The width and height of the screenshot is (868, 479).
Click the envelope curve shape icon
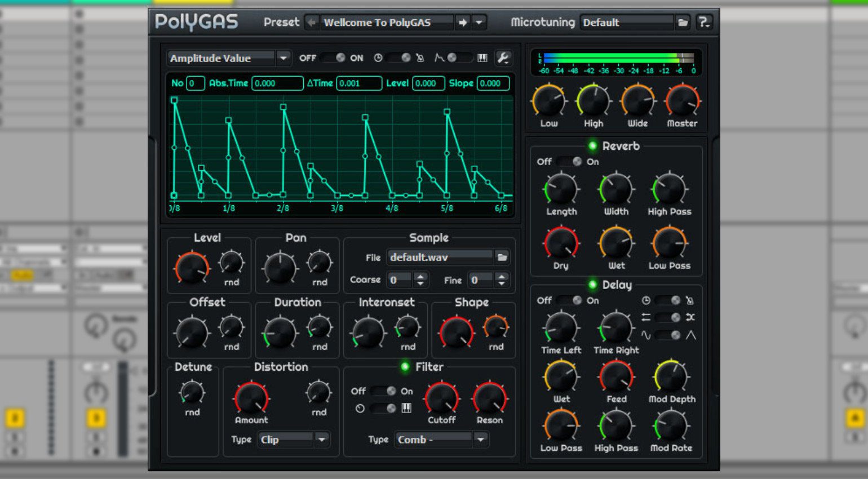pos(439,57)
